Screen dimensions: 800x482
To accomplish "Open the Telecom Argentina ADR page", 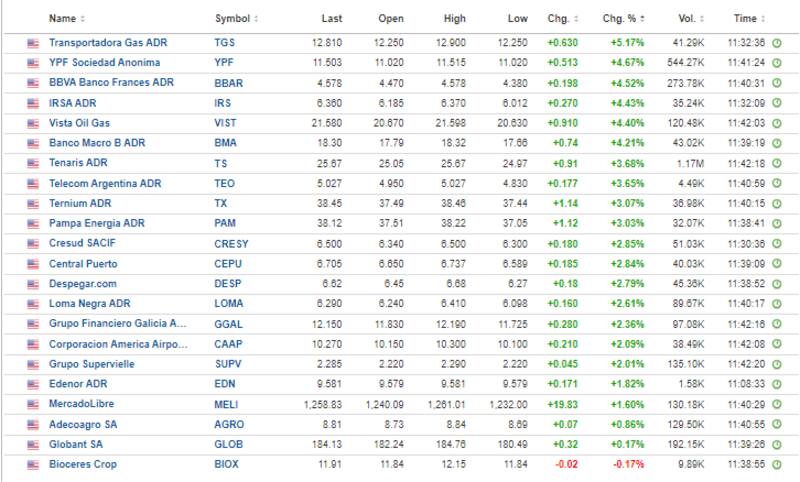I will tap(105, 184).
